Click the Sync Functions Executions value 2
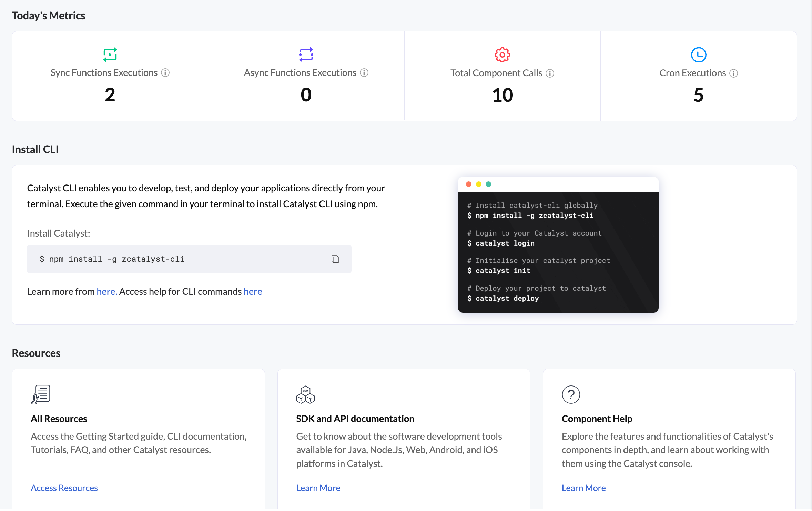This screenshot has height=511, width=812. pos(110,95)
